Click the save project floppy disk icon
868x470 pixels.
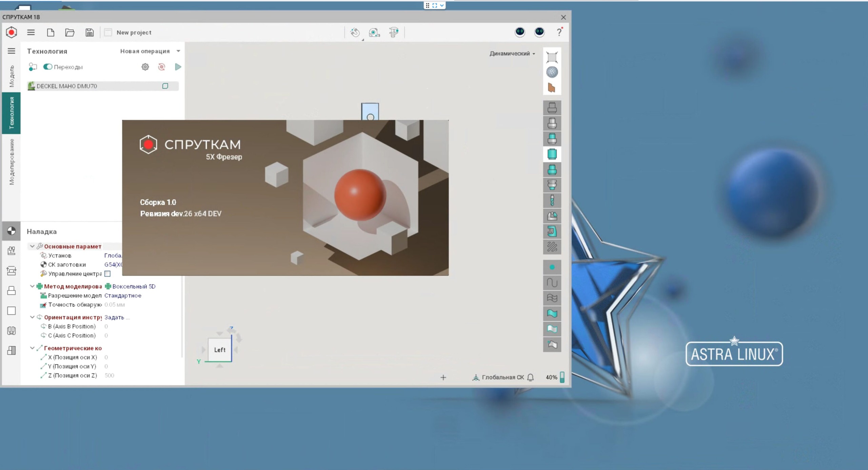tap(90, 33)
